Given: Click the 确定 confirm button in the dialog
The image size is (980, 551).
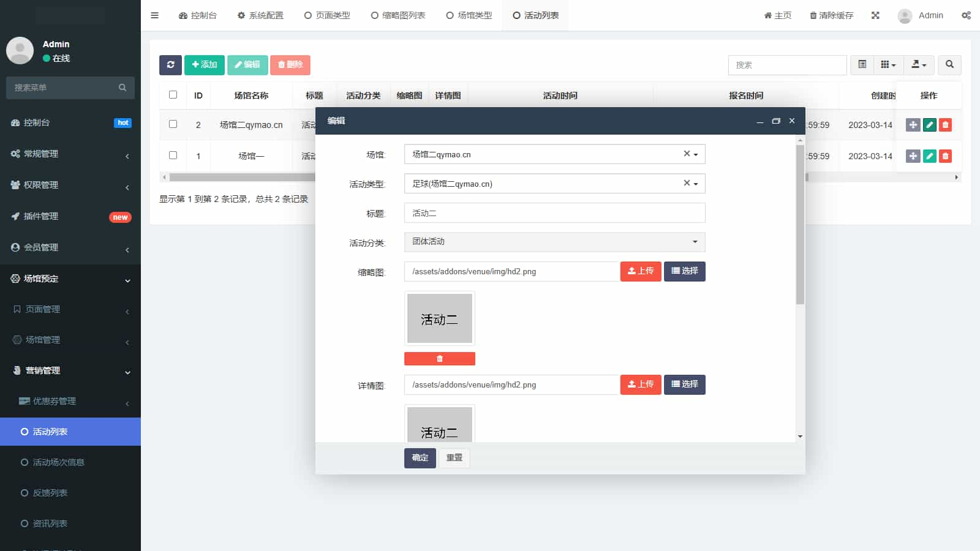Looking at the screenshot, I should tap(419, 458).
